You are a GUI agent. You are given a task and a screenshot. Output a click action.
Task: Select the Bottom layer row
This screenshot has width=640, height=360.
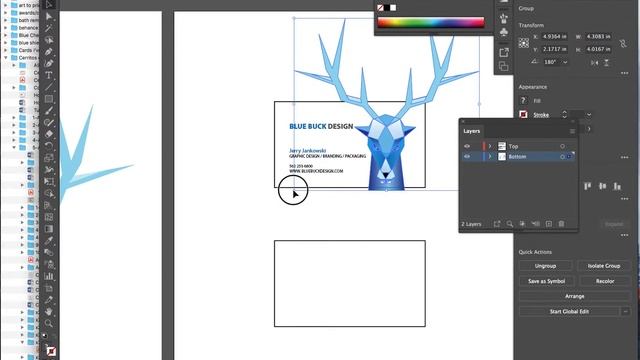(518, 156)
